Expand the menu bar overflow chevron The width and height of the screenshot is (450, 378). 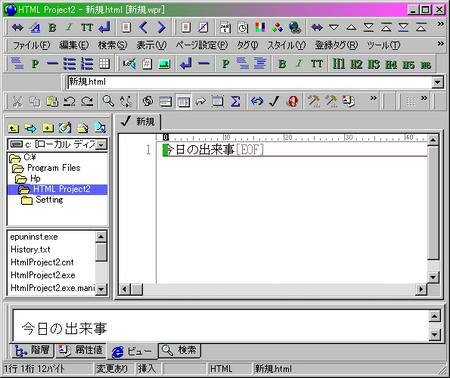pyautogui.click(x=440, y=44)
